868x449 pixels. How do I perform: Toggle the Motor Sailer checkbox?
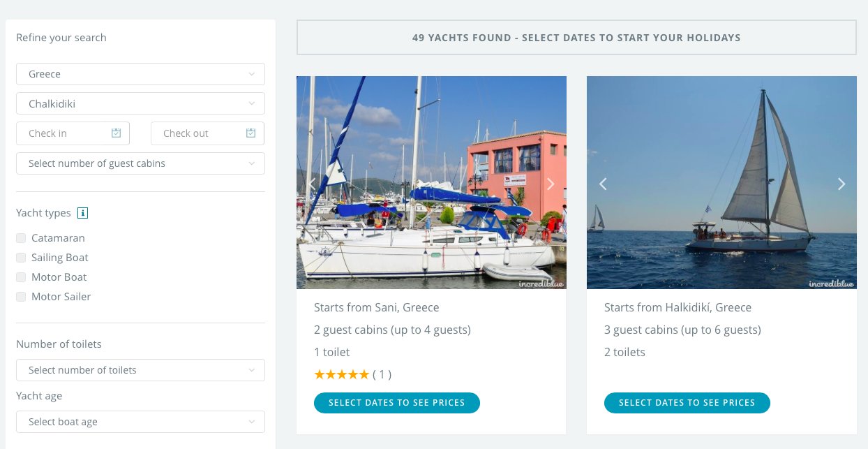[x=21, y=297]
